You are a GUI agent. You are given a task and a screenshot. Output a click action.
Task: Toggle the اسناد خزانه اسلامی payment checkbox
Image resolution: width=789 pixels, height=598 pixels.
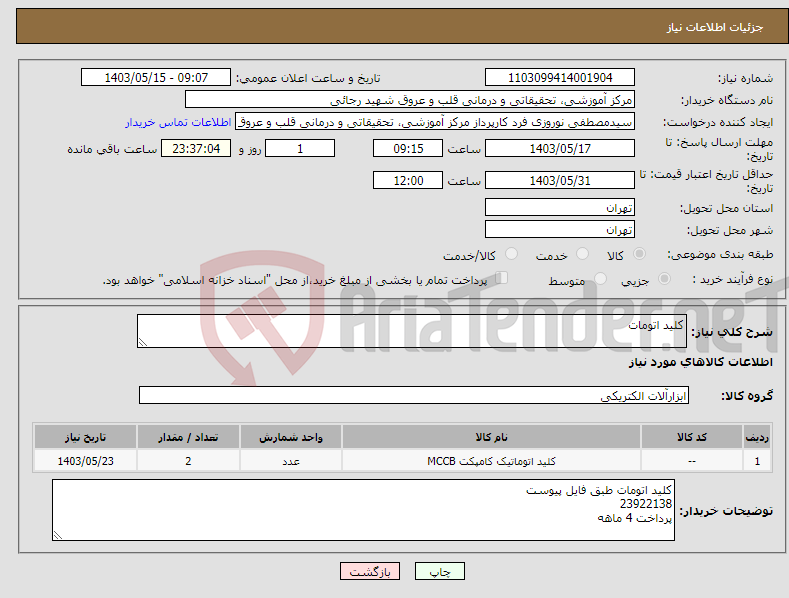502,278
